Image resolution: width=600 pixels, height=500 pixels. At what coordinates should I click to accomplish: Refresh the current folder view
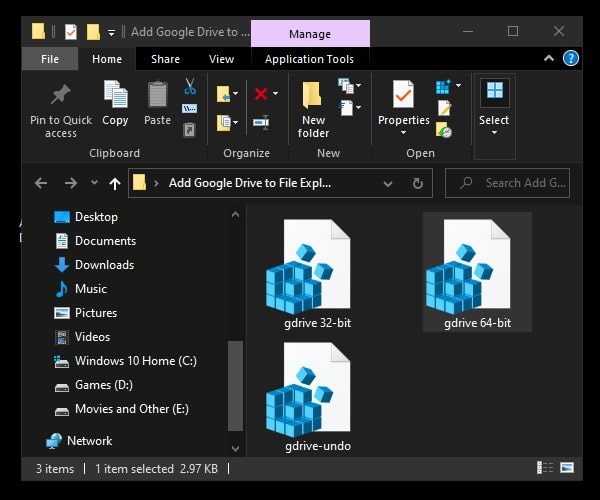pos(417,183)
